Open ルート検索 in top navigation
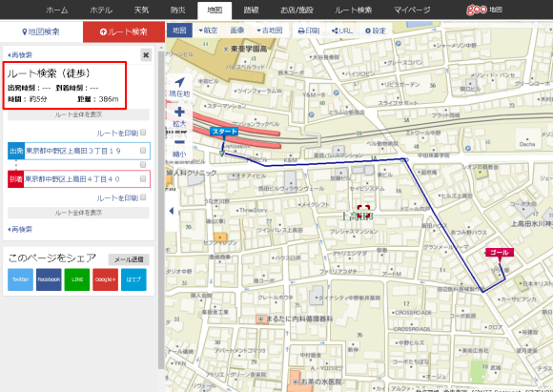This screenshot has width=553, height=392. [354, 10]
